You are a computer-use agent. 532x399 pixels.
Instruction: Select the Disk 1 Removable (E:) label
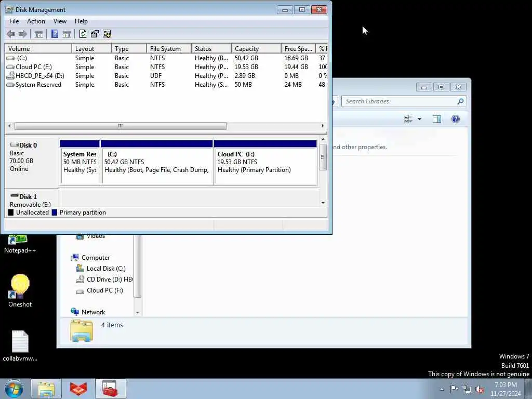(x=32, y=198)
